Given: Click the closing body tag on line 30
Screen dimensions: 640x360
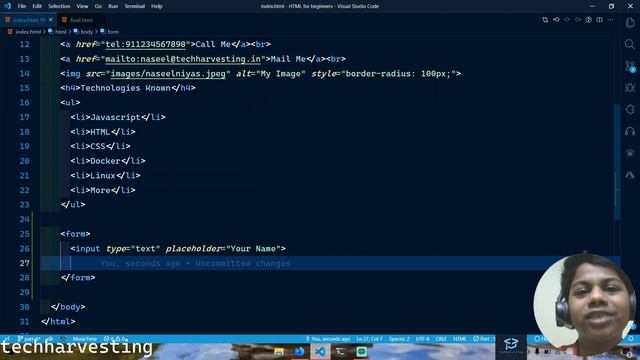Looking at the screenshot, I should click(x=68, y=307).
